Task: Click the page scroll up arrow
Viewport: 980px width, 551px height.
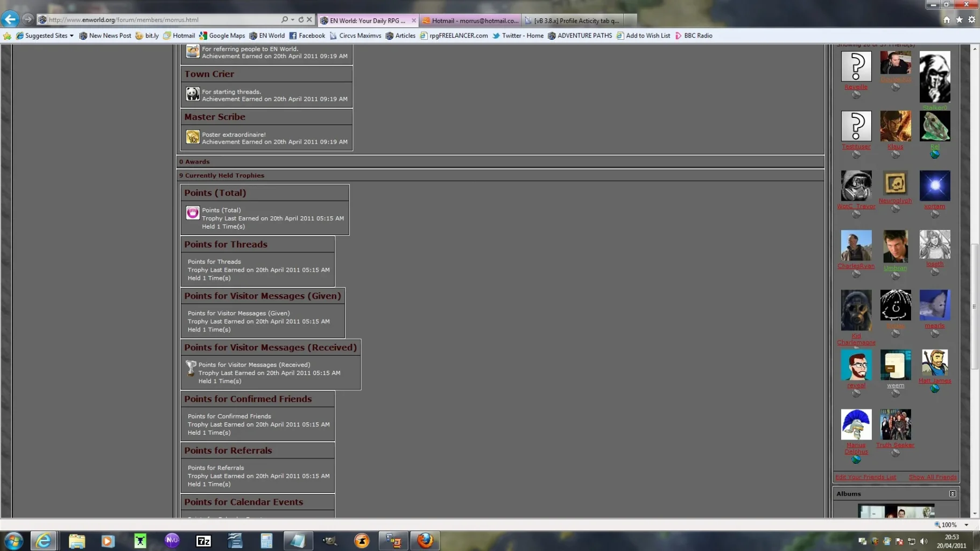Action: tap(975, 48)
